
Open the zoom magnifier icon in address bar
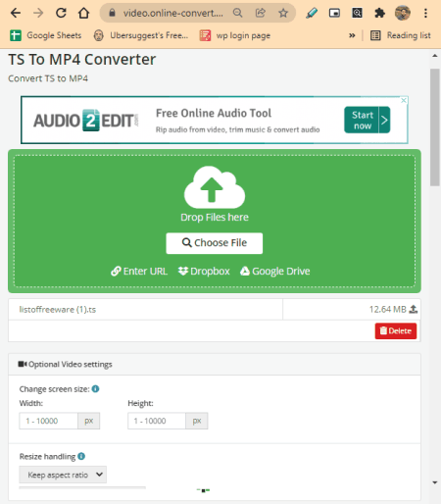(238, 13)
